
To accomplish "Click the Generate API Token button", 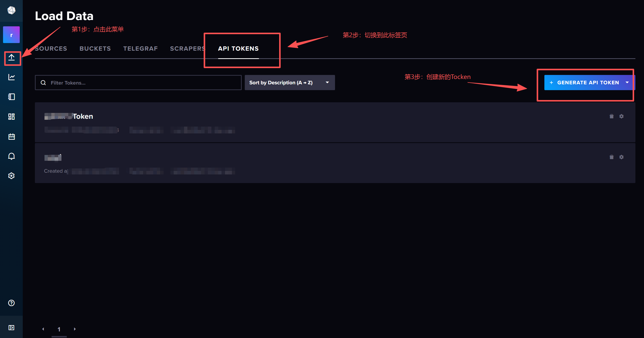I will (584, 83).
